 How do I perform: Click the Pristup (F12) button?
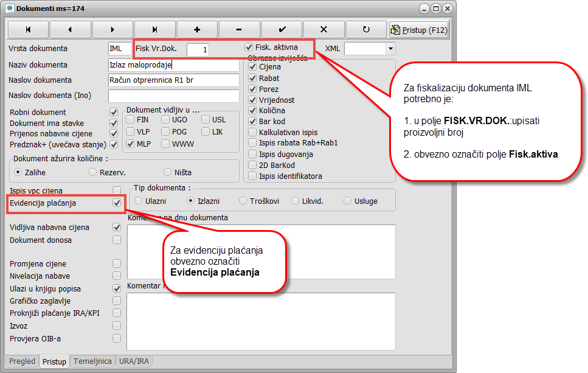[418, 30]
